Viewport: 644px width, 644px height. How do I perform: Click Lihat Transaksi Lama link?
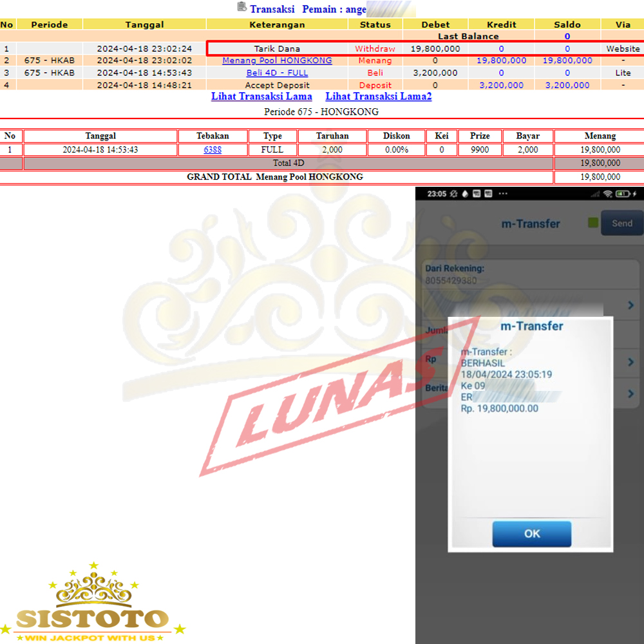point(261,97)
